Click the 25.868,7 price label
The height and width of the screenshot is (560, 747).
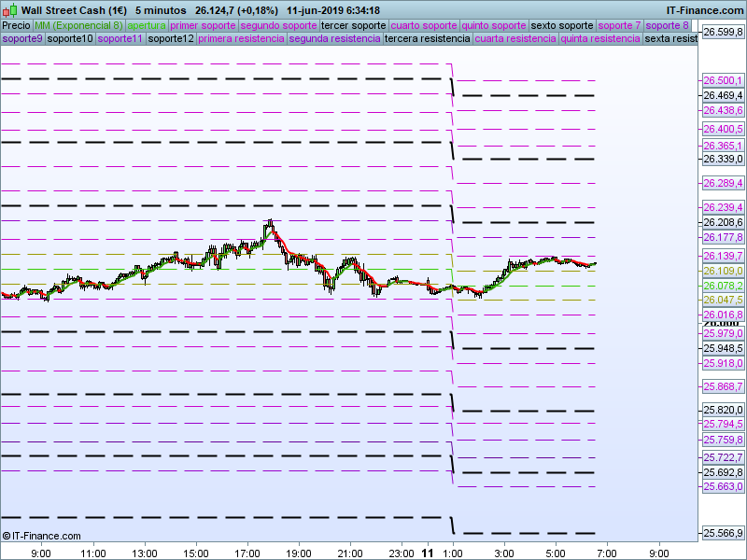pos(723,386)
